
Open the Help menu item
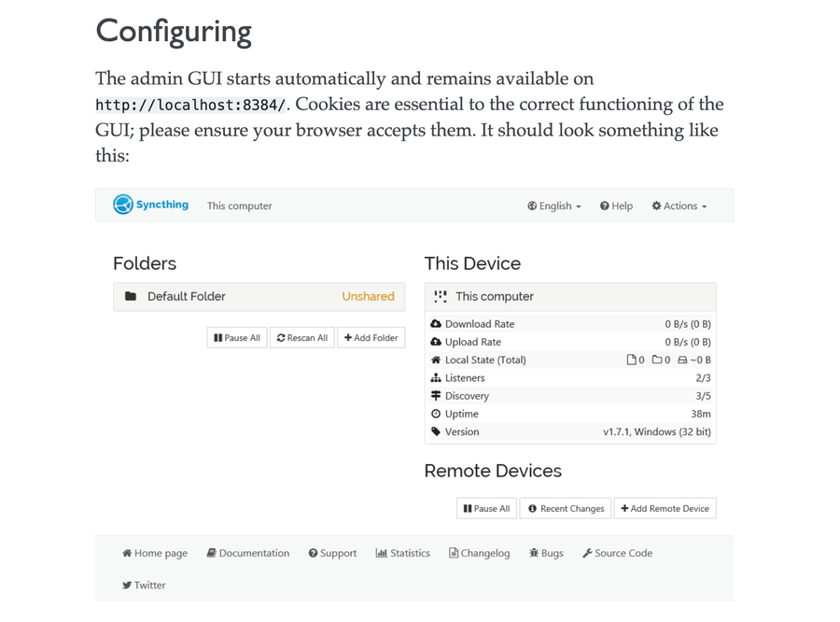pyautogui.click(x=617, y=205)
